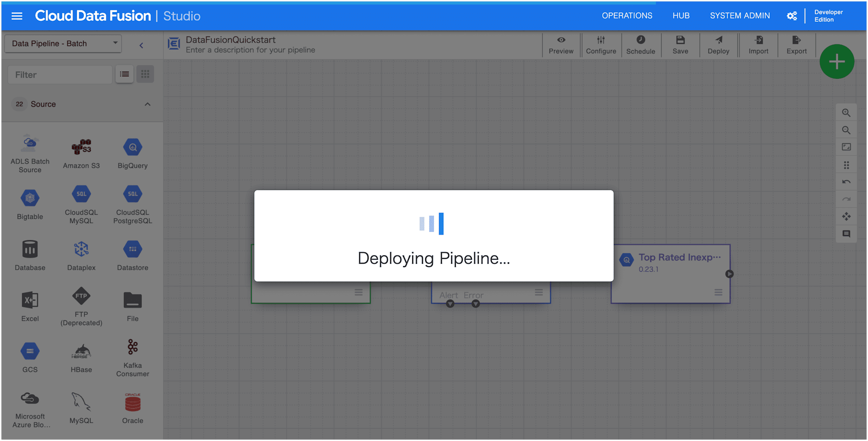Open the pipeline Configure settings
The height and width of the screenshot is (441, 868).
pyautogui.click(x=601, y=45)
